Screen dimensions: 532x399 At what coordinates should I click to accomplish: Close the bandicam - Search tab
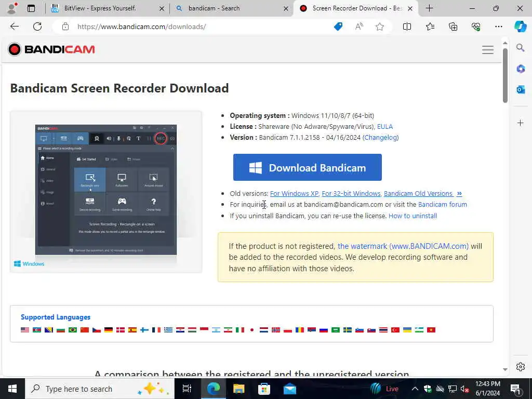tap(286, 8)
